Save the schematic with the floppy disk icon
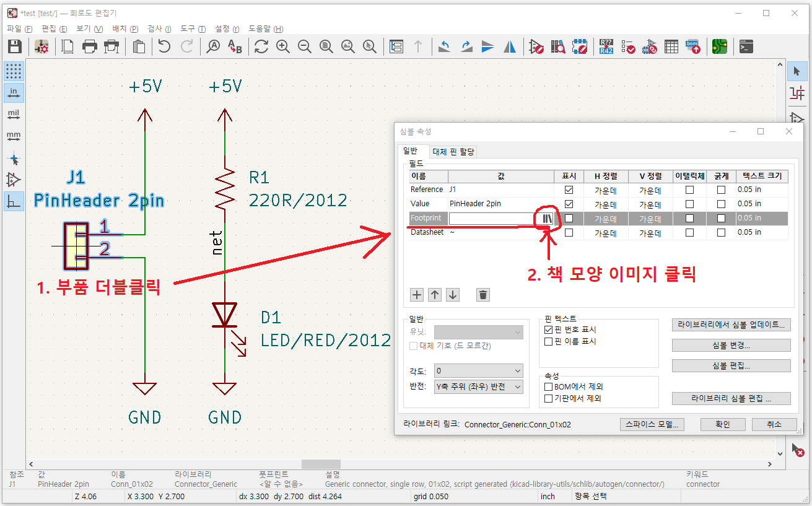 (15, 46)
